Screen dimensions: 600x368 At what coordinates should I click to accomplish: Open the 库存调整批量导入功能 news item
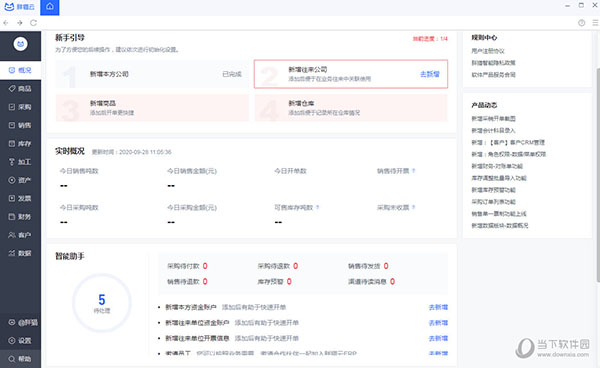click(x=499, y=178)
